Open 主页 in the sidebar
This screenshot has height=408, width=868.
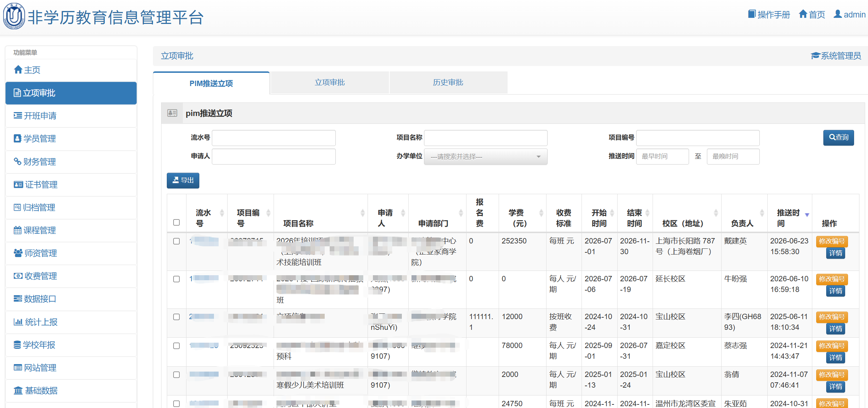(x=71, y=70)
